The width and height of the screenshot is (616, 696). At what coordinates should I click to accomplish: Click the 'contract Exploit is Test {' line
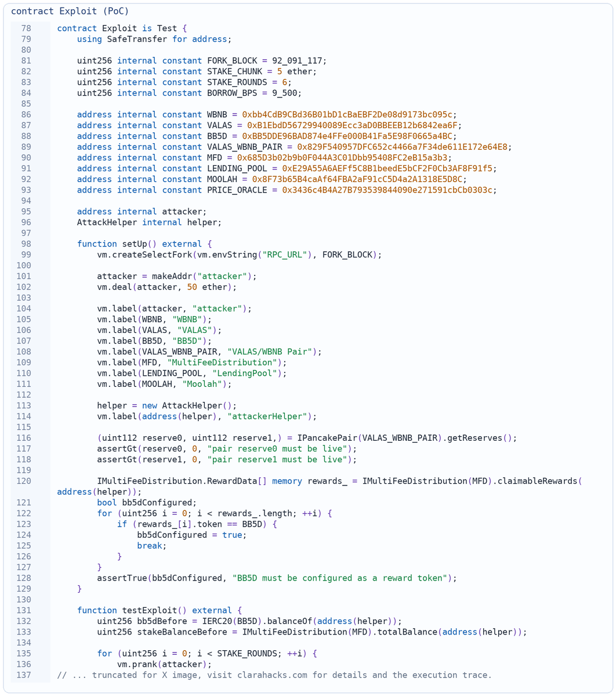click(x=122, y=28)
